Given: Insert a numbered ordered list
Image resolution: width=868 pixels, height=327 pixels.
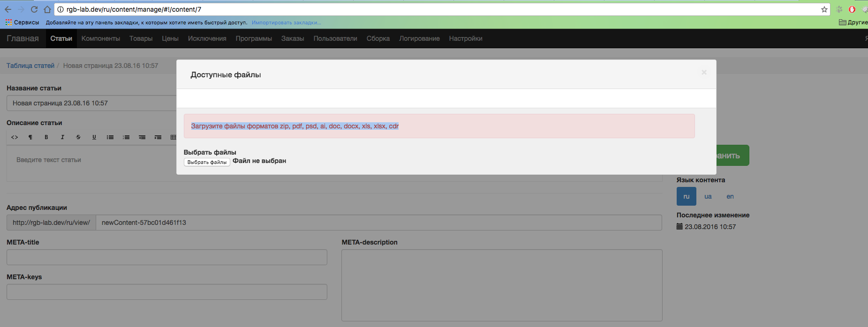Looking at the screenshot, I should (x=126, y=137).
